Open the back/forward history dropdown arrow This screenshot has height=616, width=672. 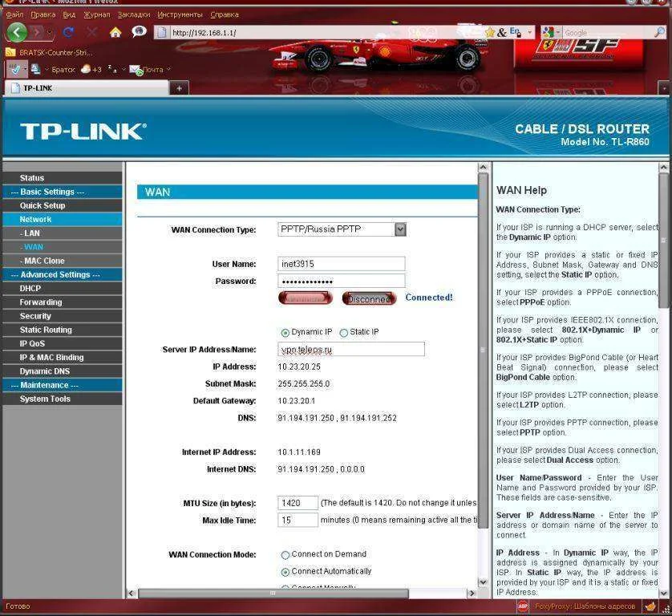coord(50,32)
